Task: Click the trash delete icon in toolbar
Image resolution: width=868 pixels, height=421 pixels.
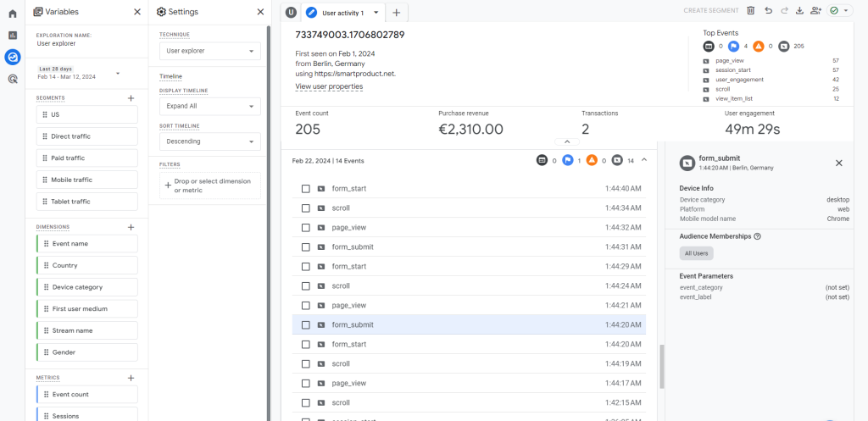Action: pos(751,10)
